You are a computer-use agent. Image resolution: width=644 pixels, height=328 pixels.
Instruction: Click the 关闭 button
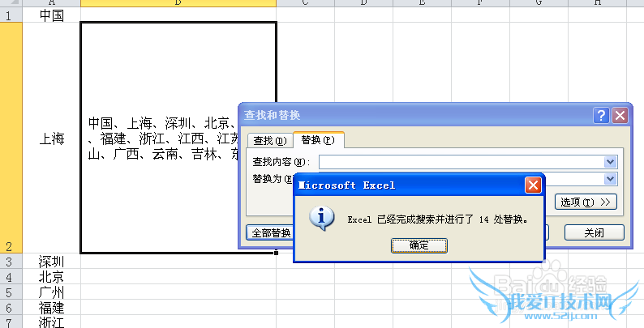[594, 233]
